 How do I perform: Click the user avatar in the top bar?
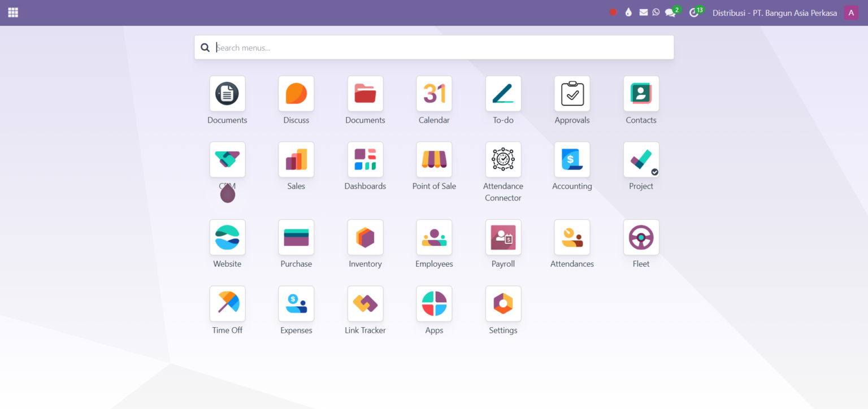pyautogui.click(x=850, y=12)
